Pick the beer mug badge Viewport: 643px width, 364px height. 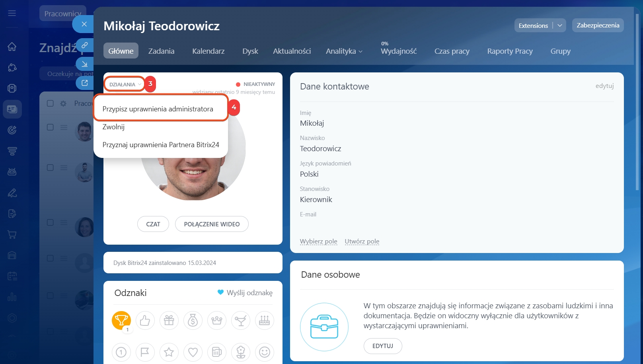pyautogui.click(x=217, y=352)
